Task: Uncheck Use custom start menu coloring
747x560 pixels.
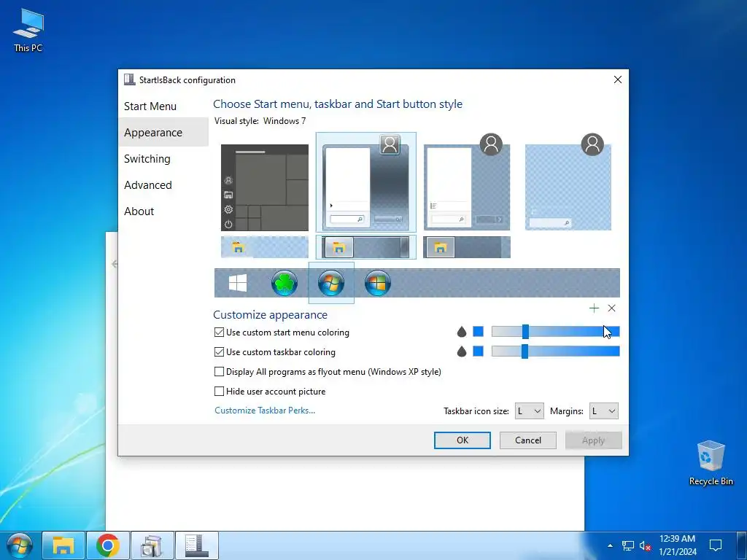Action: [x=219, y=332]
